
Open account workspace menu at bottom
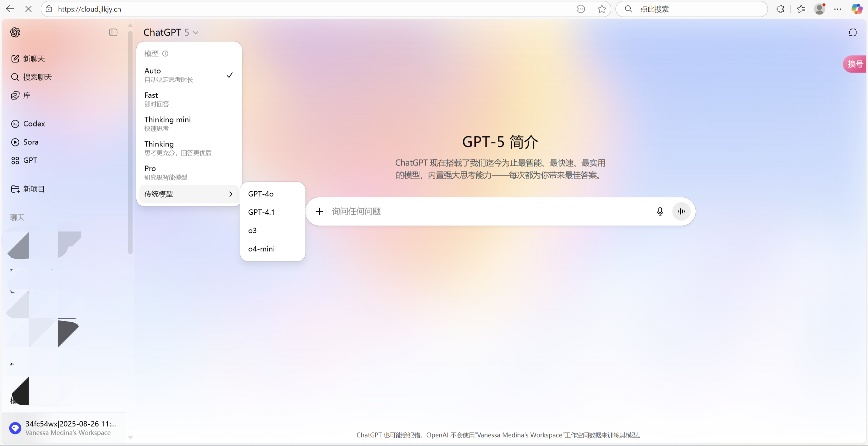(x=64, y=428)
